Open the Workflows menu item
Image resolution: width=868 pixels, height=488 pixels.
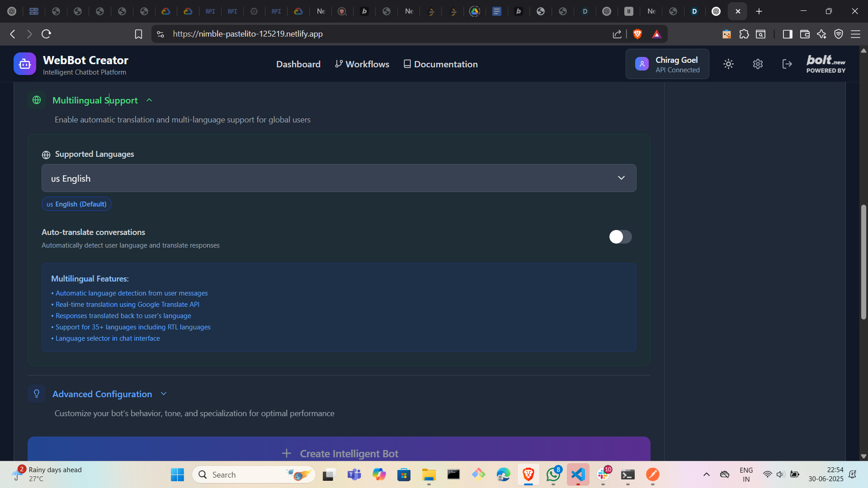click(x=362, y=64)
